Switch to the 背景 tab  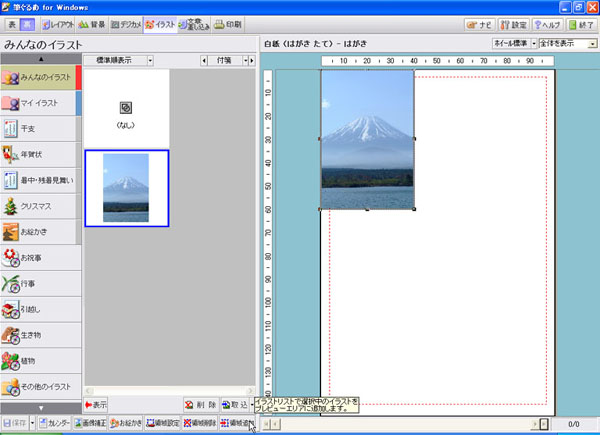click(91, 23)
